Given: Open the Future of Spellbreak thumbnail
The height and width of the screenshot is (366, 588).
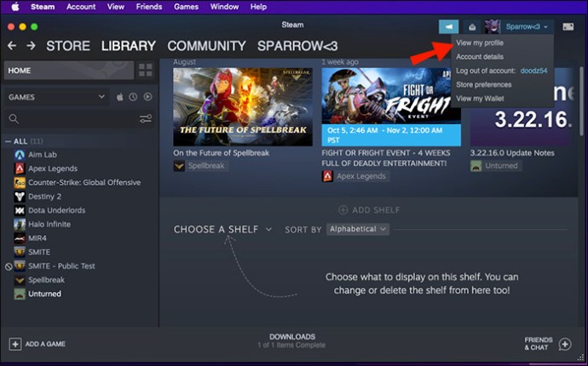Looking at the screenshot, I should click(x=243, y=106).
